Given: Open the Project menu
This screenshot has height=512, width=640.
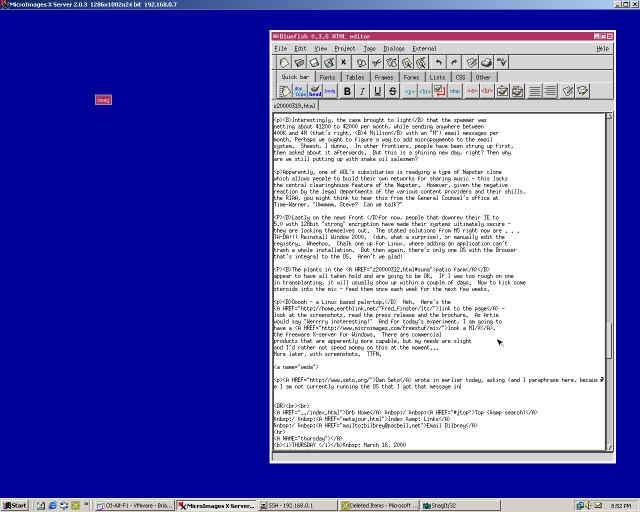Looking at the screenshot, I should (x=344, y=48).
